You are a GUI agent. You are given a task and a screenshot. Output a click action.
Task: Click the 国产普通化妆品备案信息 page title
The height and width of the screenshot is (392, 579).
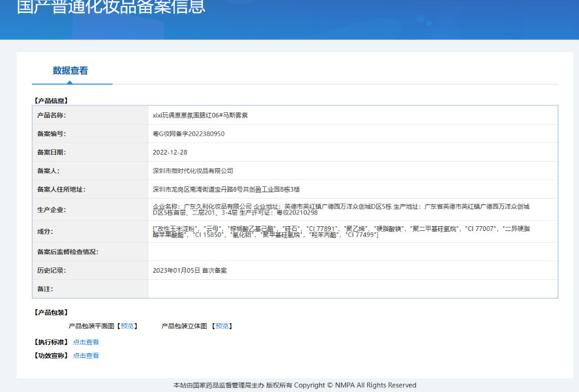111,6
